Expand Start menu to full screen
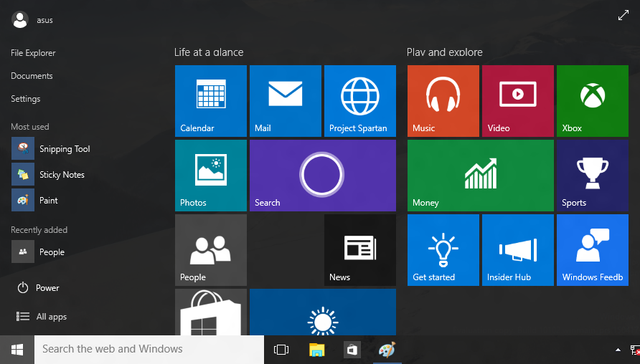This screenshot has width=640, height=364. (623, 16)
